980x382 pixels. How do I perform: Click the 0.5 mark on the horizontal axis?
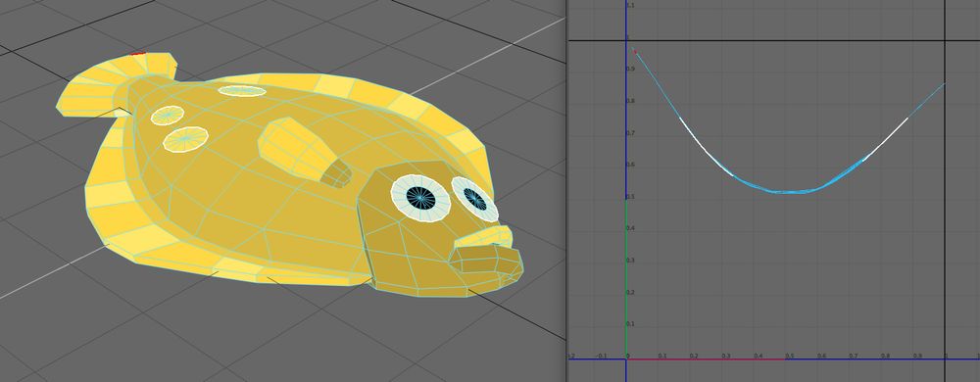click(x=789, y=356)
